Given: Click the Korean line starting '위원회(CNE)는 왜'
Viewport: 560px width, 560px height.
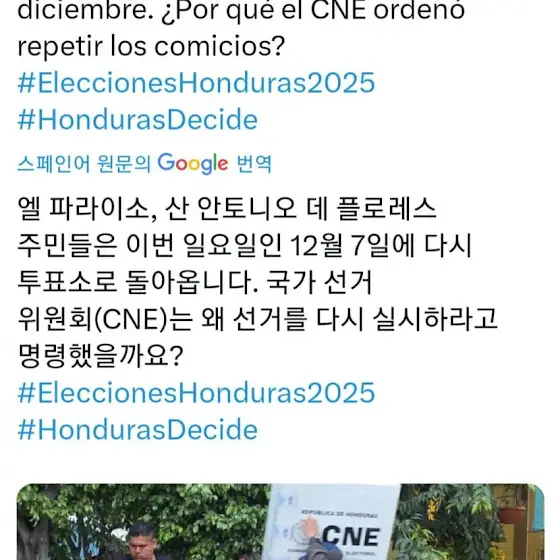Looking at the screenshot, I should 258,319.
